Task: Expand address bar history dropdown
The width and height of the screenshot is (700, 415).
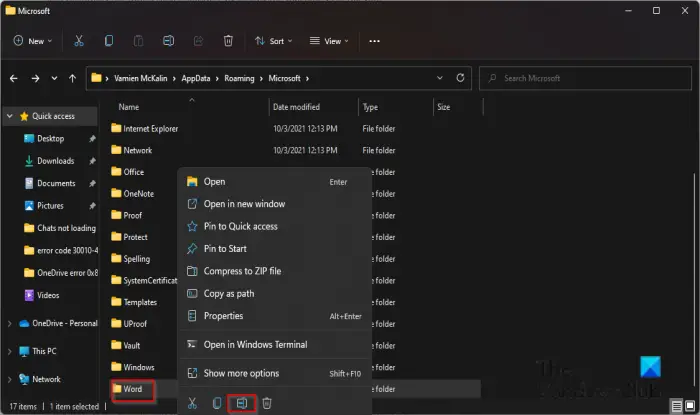Action: coord(440,78)
